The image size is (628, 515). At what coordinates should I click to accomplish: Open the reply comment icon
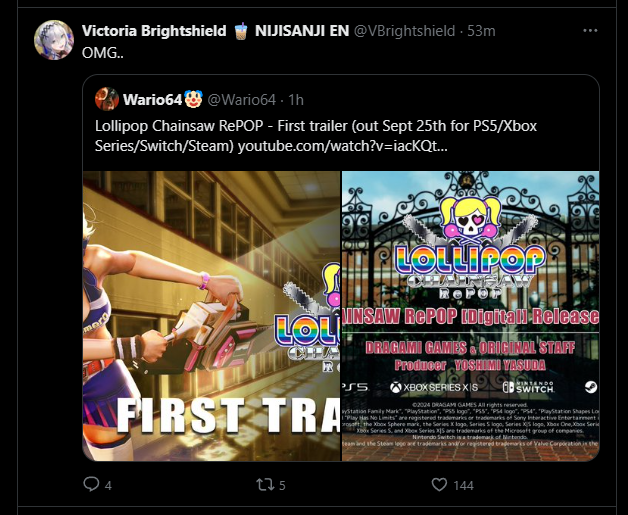(91, 484)
